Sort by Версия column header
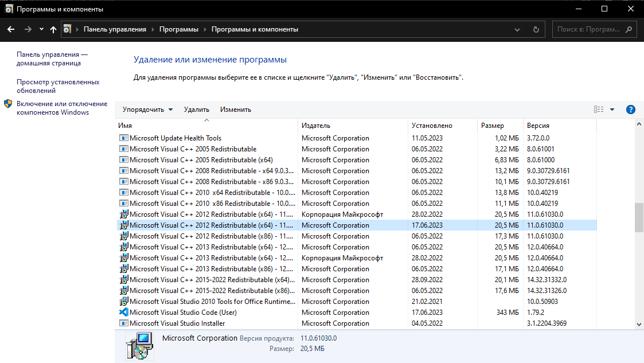The width and height of the screenshot is (644, 363). (x=559, y=126)
